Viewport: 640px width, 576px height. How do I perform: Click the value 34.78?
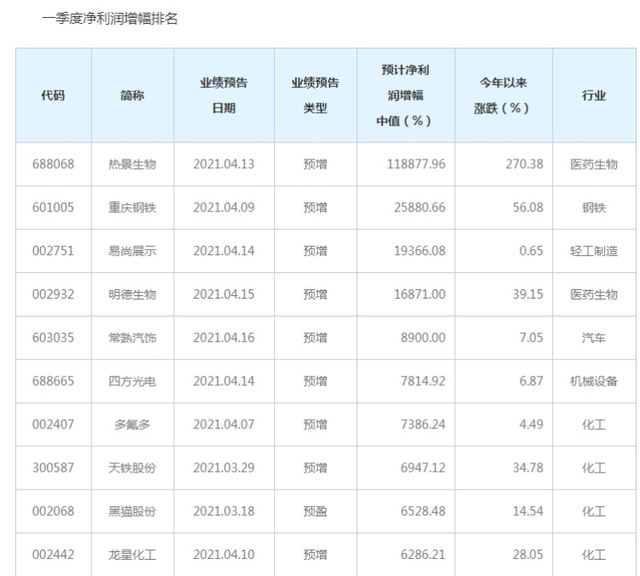tap(528, 468)
